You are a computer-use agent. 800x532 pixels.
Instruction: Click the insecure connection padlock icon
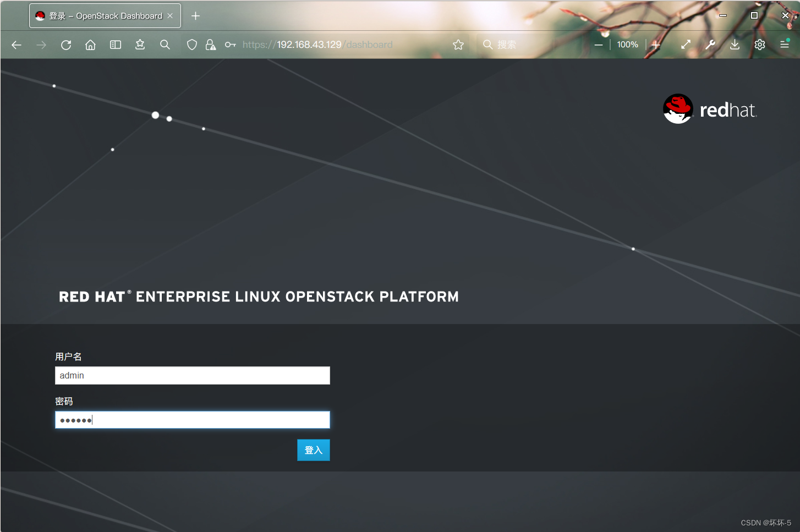tap(210, 45)
